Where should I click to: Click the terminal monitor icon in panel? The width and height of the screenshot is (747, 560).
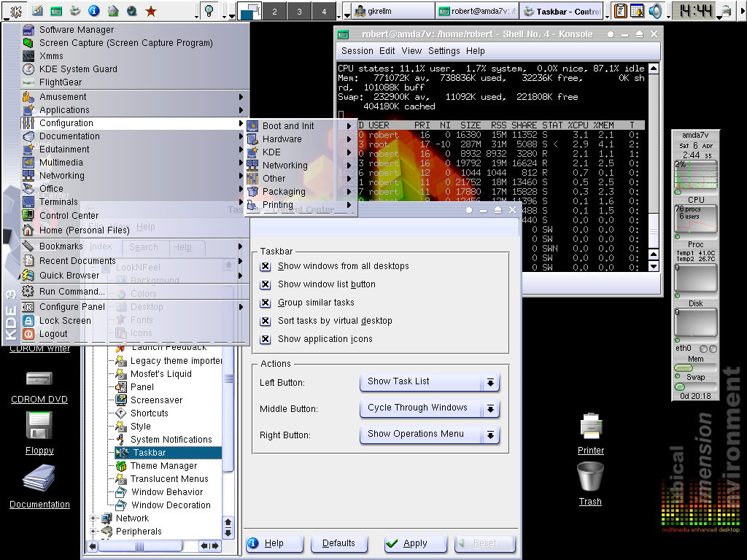click(55, 10)
